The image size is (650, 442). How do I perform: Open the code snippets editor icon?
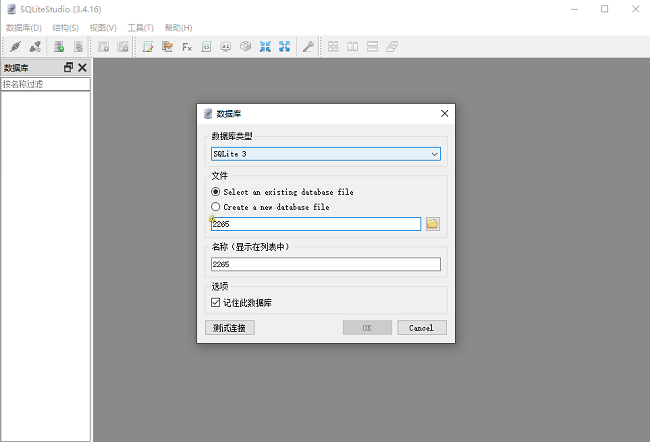coord(206,46)
